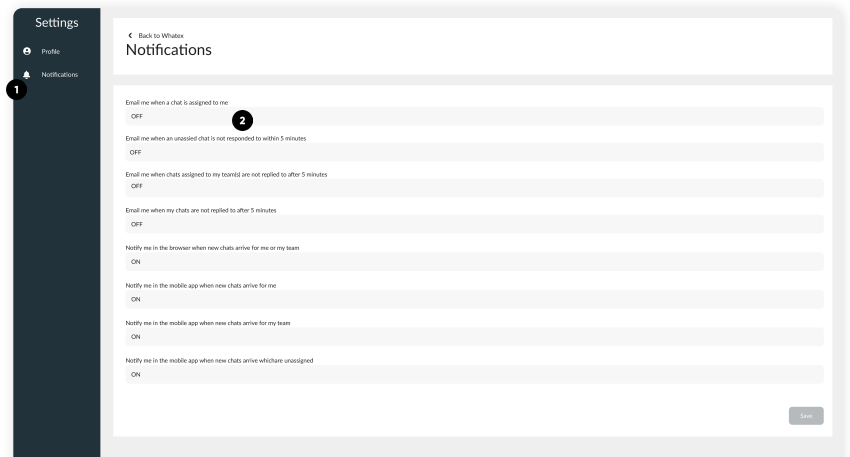Click the Settings heading in the sidebar
This screenshot has width=850, height=457.
tap(57, 22)
